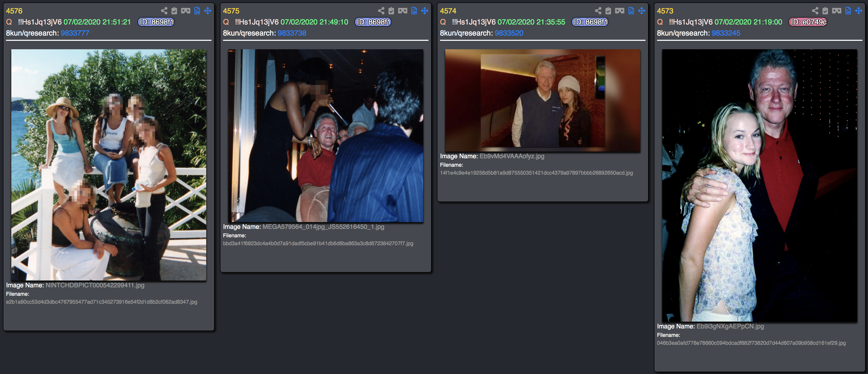Click timestamp 07/02/2020 21:49:10
The width and height of the screenshot is (868, 374).
pos(314,22)
